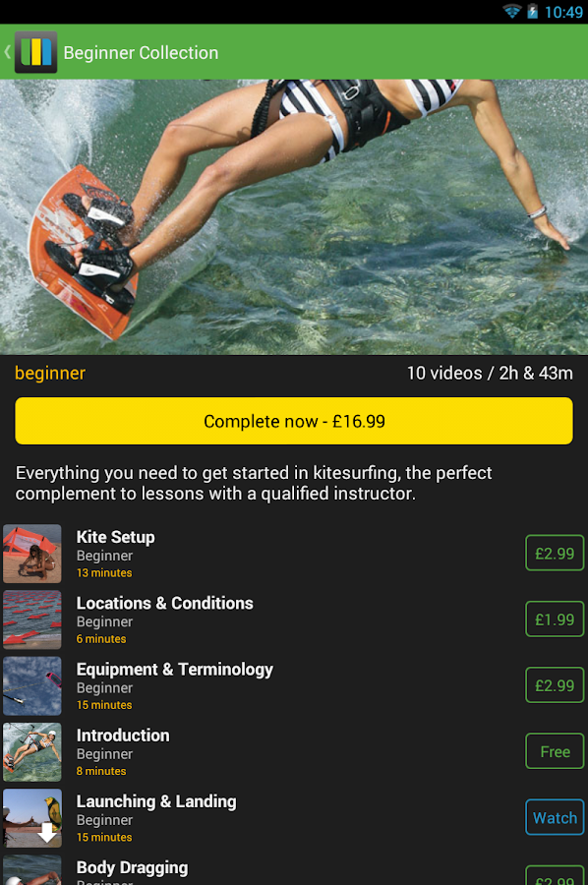The height and width of the screenshot is (885, 588).
Task: Tap the back chevron in header
Action: pyautogui.click(x=7, y=52)
